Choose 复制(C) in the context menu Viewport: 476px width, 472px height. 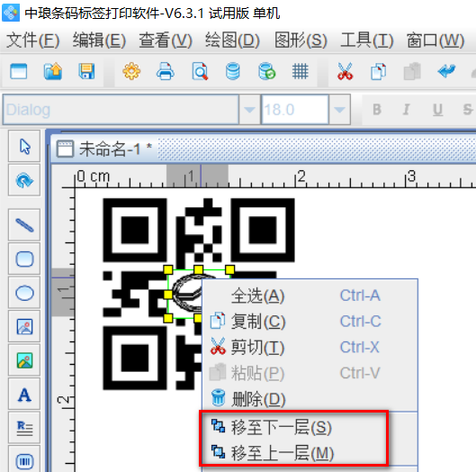click(x=310, y=322)
